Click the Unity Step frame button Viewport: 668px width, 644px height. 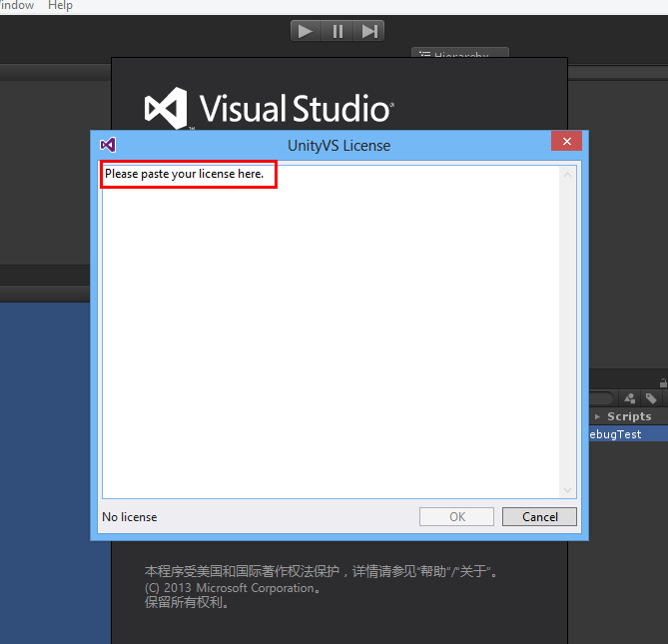point(368,31)
